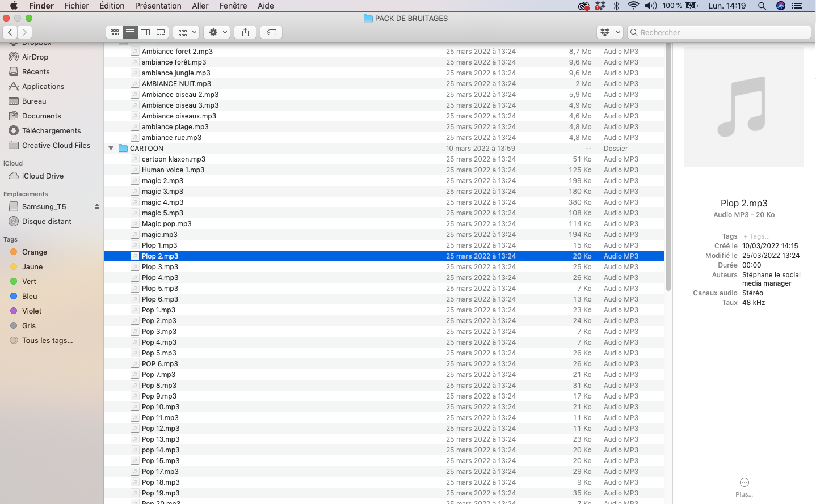816x504 pixels.
Task: Open the gear action menu dropdown
Action: tap(218, 32)
